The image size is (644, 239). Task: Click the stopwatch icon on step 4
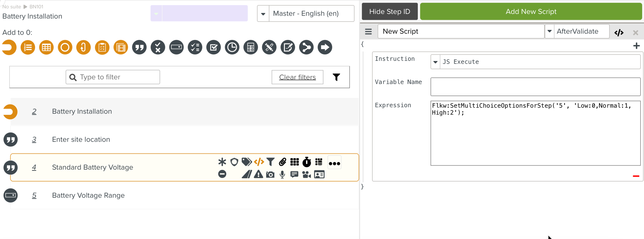307,162
